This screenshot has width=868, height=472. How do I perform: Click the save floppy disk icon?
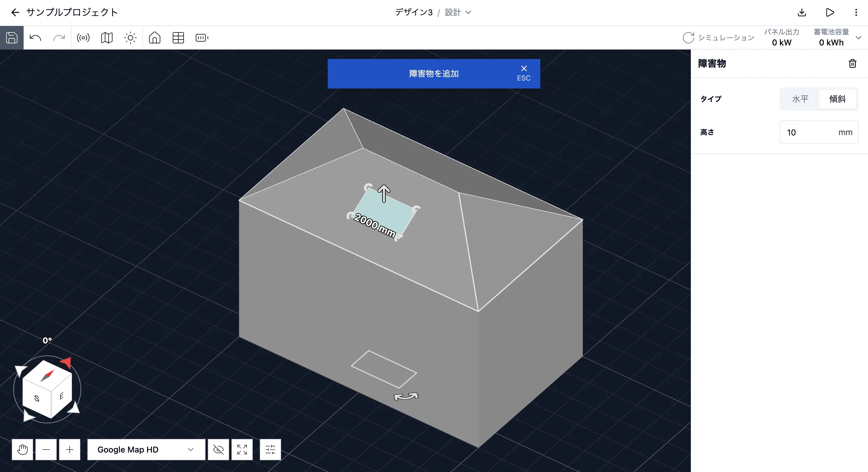(12, 38)
